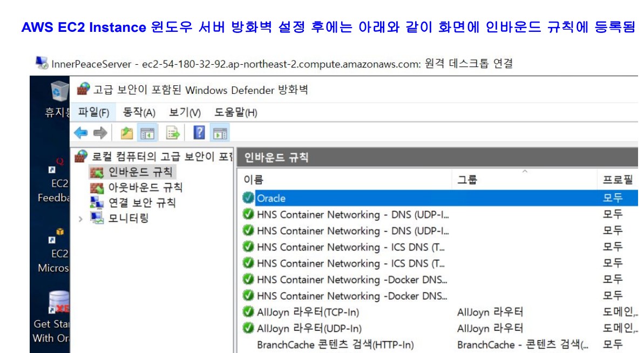Click the 인바운드 규칙 pane header
Image resolution: width=644 pixels, height=353 pixels.
437,157
